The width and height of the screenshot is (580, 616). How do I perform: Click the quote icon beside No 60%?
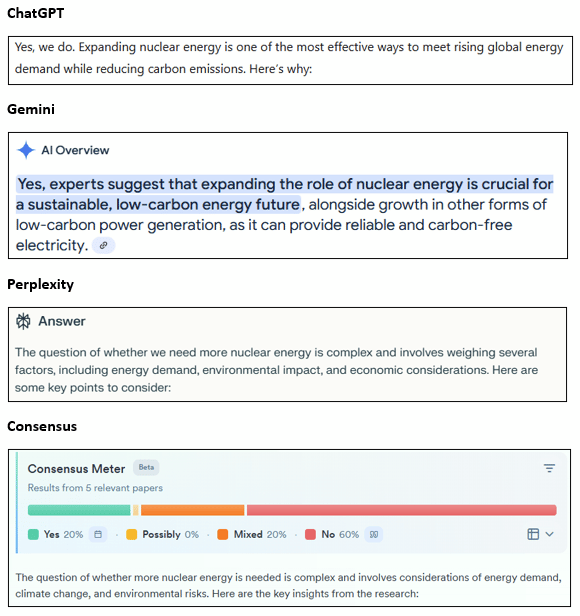(374, 535)
